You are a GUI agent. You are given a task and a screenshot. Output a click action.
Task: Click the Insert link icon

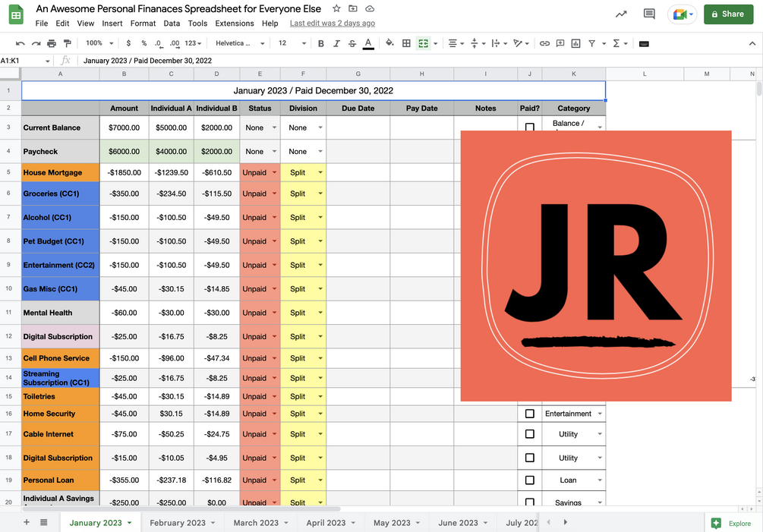click(x=544, y=43)
